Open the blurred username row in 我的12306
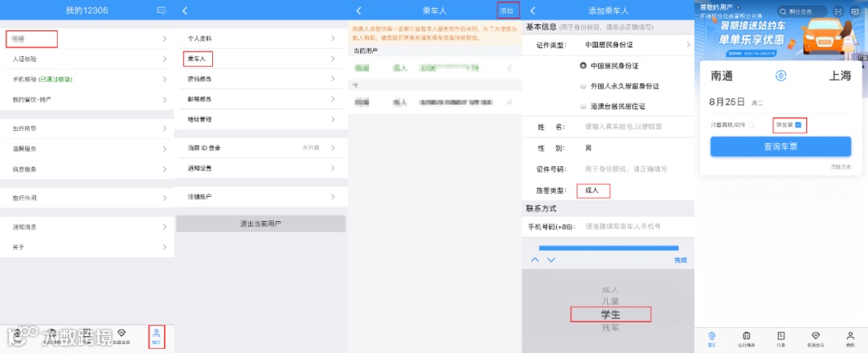Image resolution: width=868 pixels, height=353 pixels. tap(87, 39)
